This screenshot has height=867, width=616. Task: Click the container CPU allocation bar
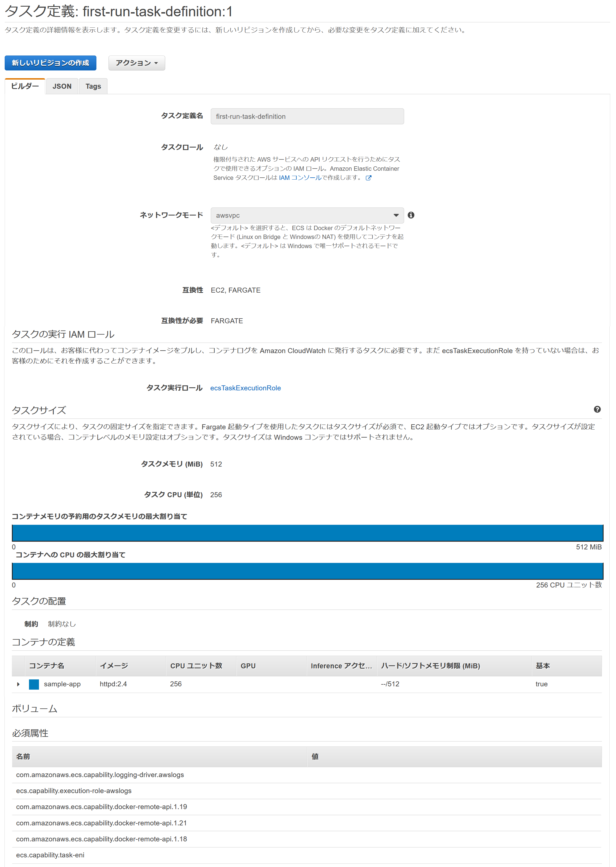(308, 571)
